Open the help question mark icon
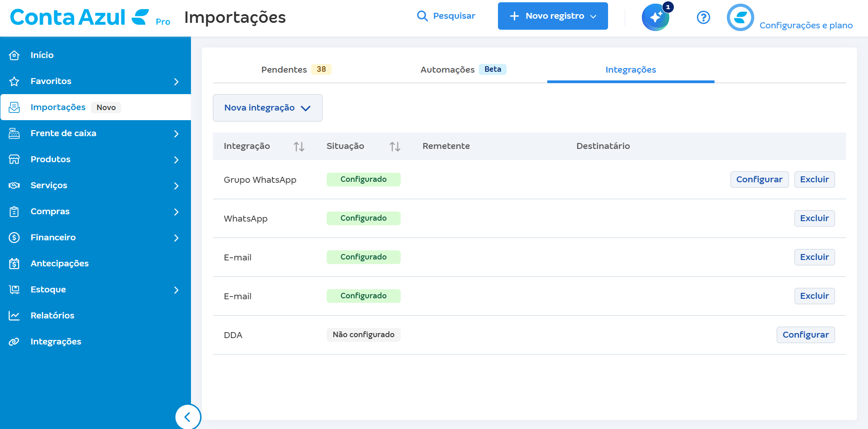Viewport: 868px width, 429px height. [x=704, y=17]
